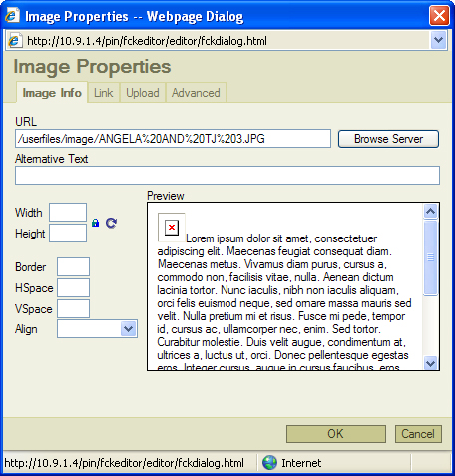455x476 pixels.
Task: Click the Browse Server button
Action: tap(388, 139)
